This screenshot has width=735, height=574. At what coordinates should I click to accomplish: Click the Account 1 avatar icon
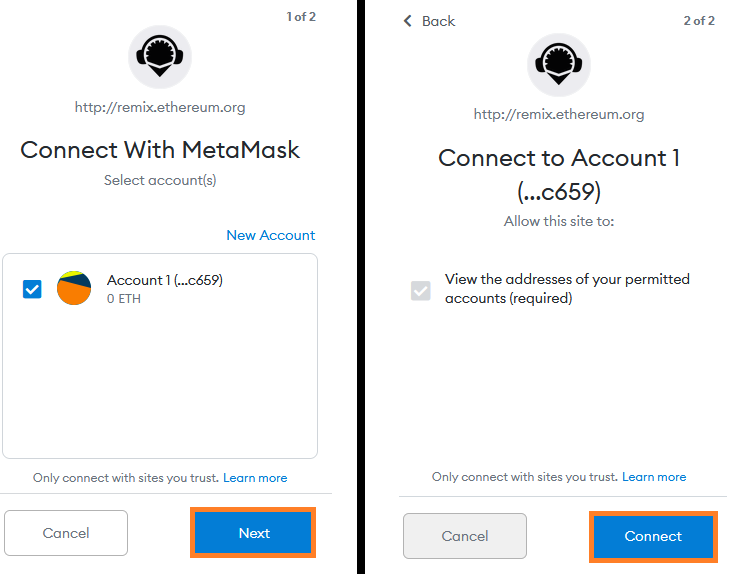[74, 288]
